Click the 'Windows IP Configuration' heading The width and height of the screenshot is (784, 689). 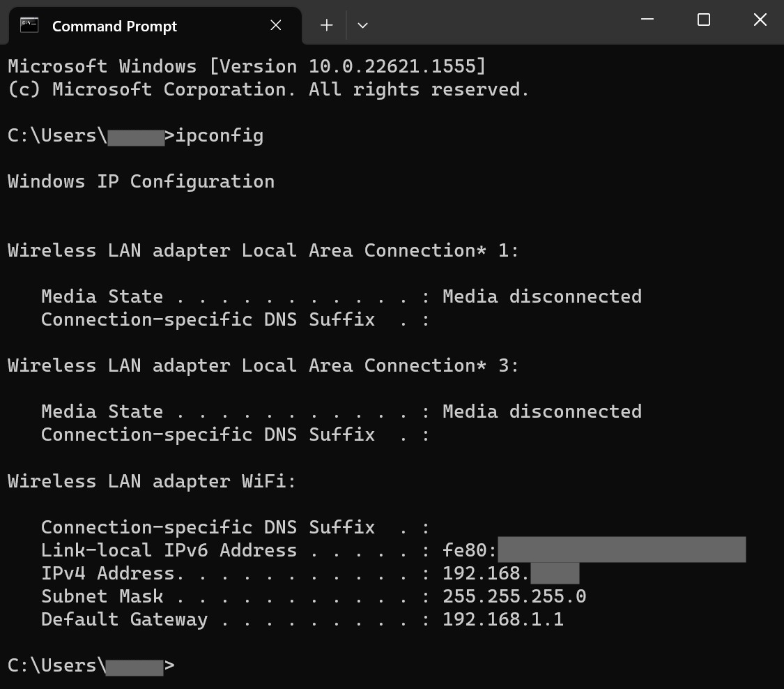(141, 181)
